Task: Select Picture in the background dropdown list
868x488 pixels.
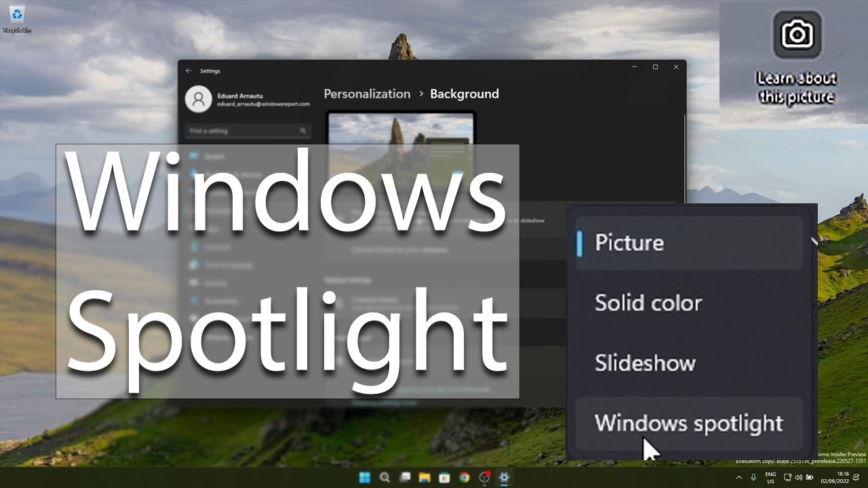Action: (688, 243)
